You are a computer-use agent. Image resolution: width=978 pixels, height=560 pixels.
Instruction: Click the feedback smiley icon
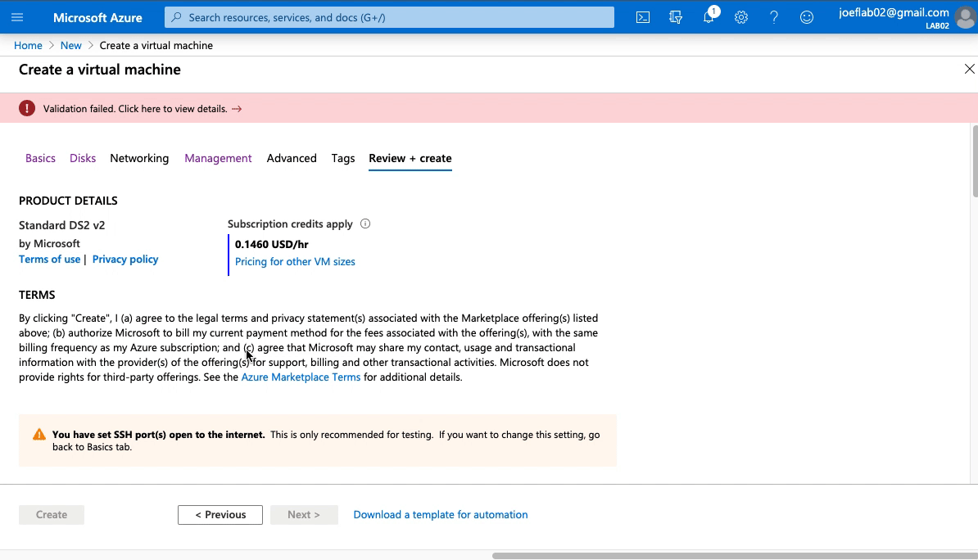(x=807, y=17)
